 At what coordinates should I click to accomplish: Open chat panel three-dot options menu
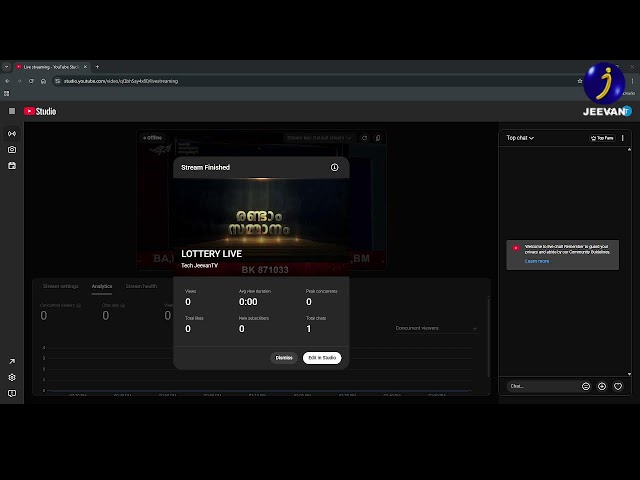coord(623,138)
